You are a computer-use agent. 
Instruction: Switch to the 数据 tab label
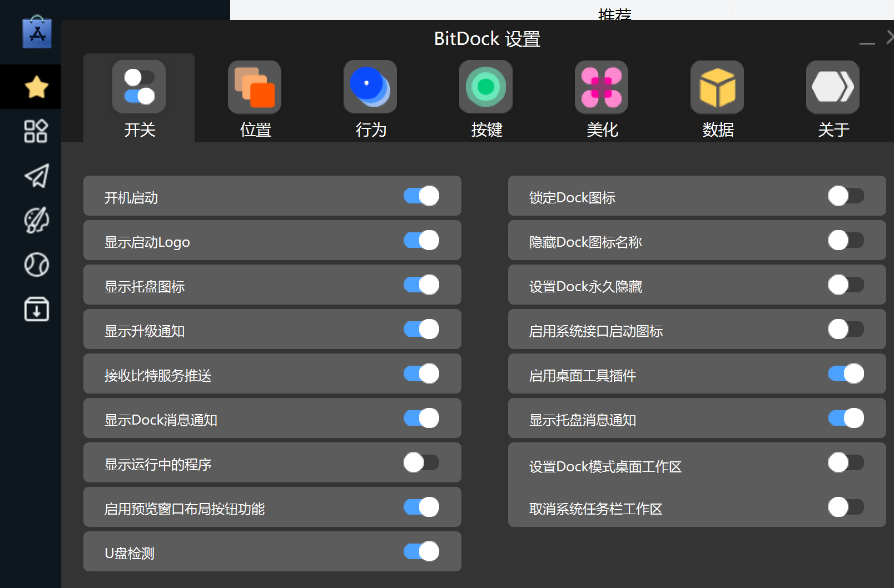tap(718, 130)
